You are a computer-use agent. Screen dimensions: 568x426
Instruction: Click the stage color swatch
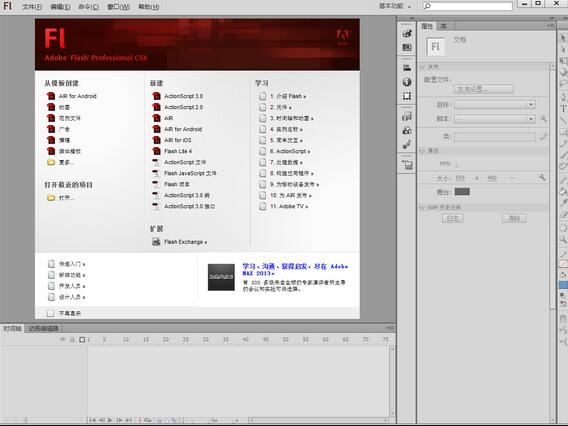[462, 192]
